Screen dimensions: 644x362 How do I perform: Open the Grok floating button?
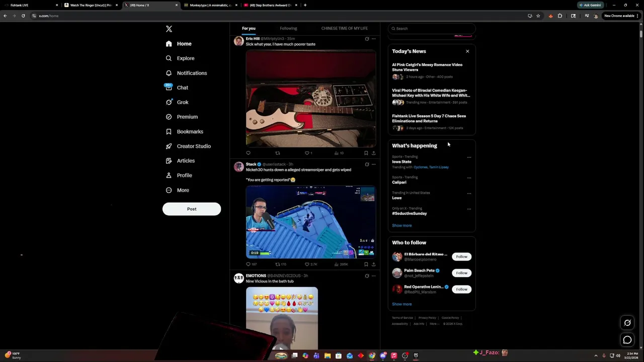coord(627,323)
